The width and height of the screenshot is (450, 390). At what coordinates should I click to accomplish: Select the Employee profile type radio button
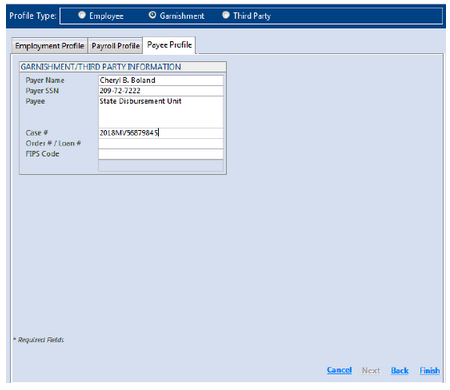click(x=82, y=15)
